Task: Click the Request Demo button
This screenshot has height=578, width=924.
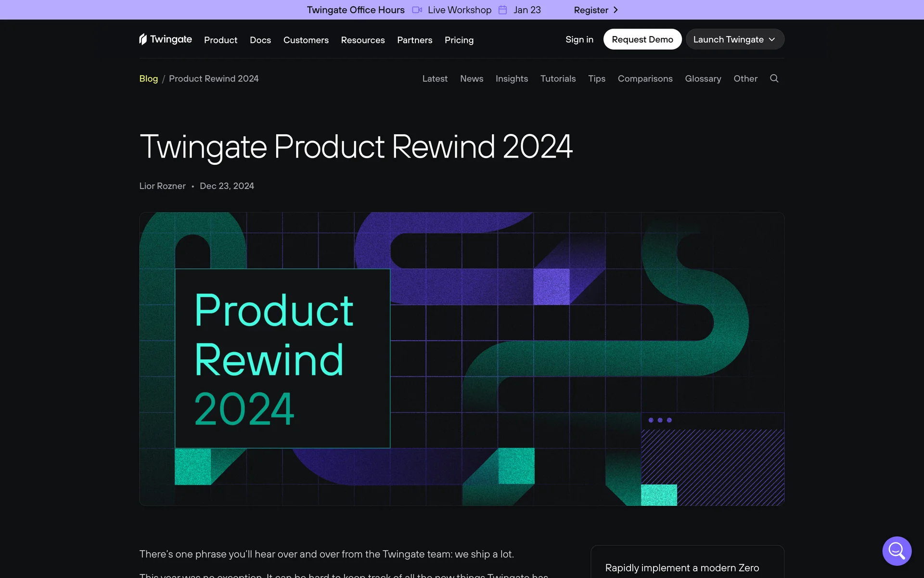Action: 642,39
